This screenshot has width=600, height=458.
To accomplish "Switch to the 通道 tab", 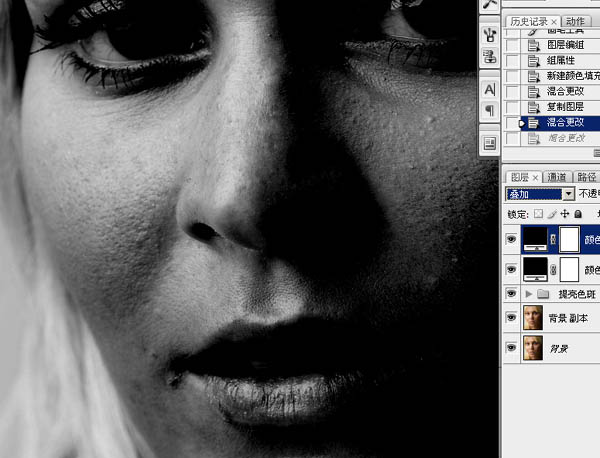I will pyautogui.click(x=557, y=177).
